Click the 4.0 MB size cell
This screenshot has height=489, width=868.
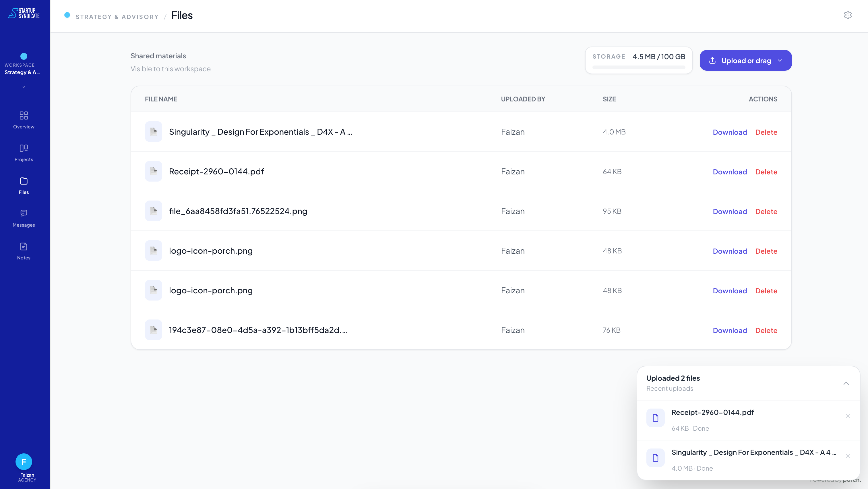click(x=614, y=132)
